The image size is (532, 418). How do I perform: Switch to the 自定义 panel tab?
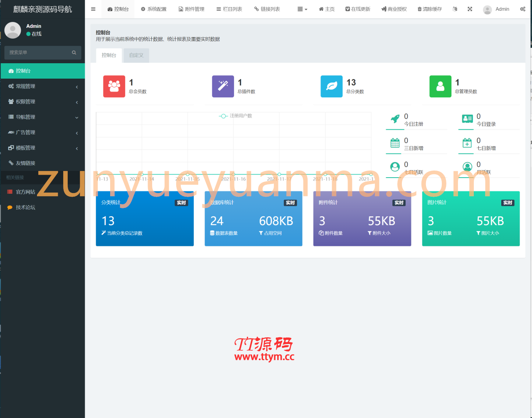coord(136,55)
